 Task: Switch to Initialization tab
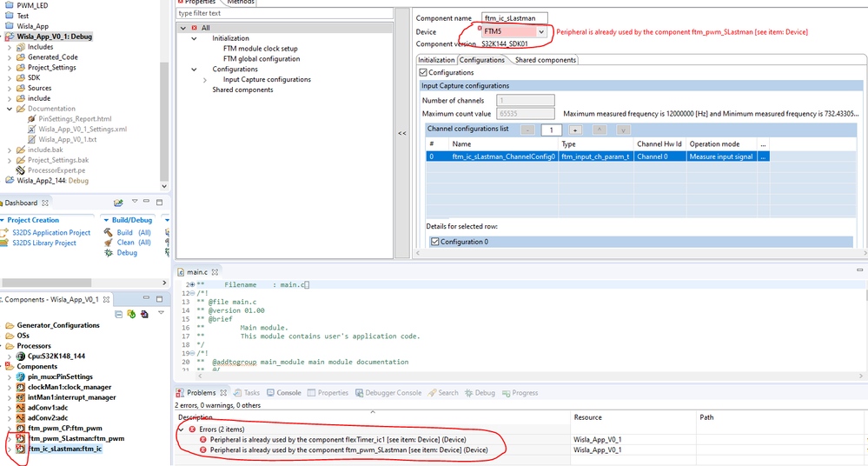point(436,60)
